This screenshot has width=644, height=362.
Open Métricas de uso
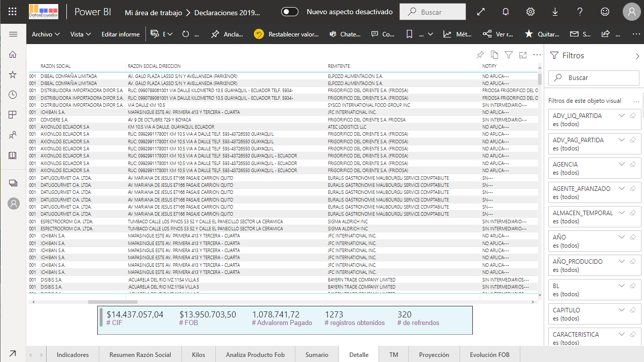pos(458,34)
